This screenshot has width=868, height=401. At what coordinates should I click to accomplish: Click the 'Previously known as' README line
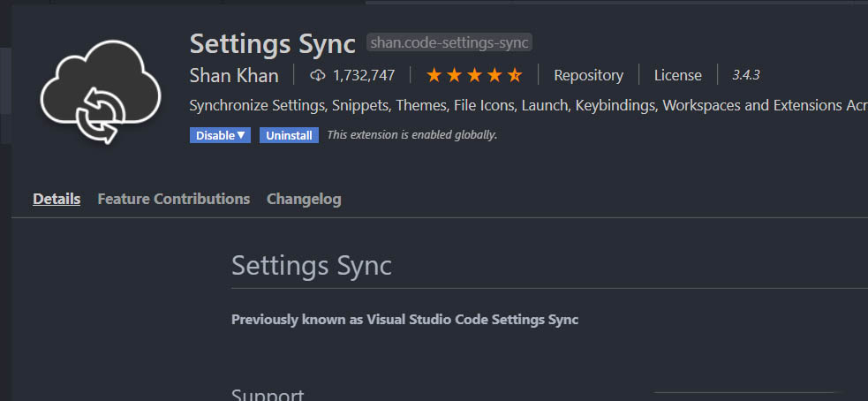[404, 320]
